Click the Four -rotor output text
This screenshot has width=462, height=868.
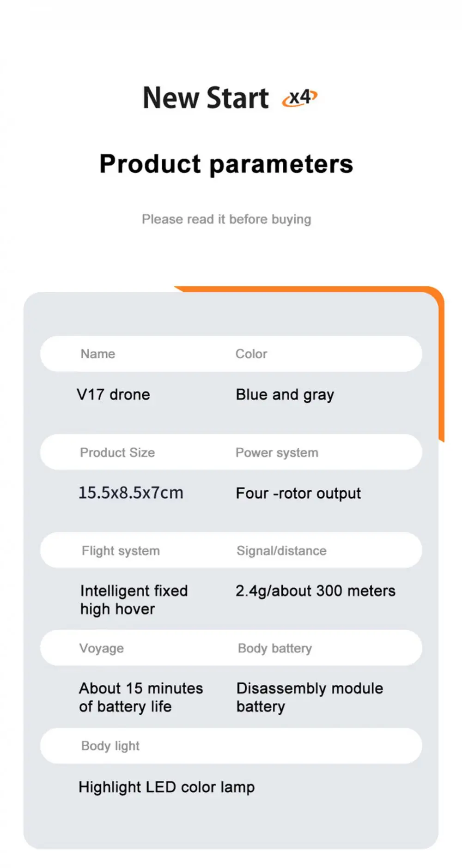(x=298, y=494)
